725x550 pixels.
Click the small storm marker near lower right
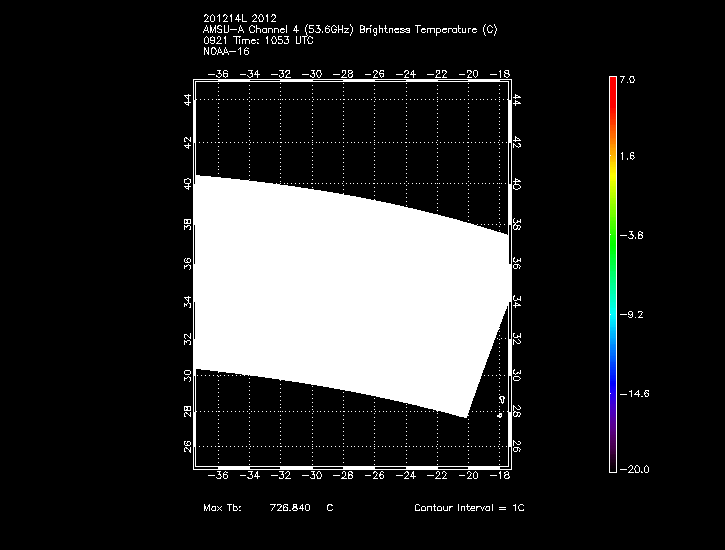tap(500, 414)
